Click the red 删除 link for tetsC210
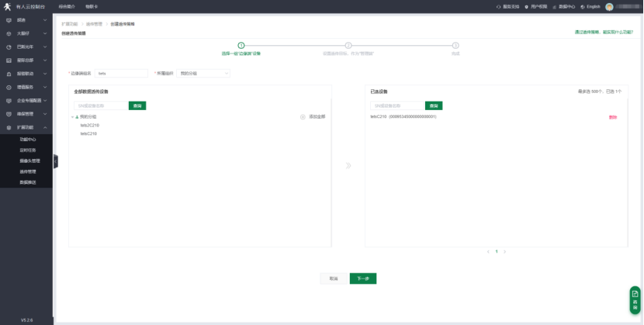644x325 pixels. pyautogui.click(x=613, y=117)
